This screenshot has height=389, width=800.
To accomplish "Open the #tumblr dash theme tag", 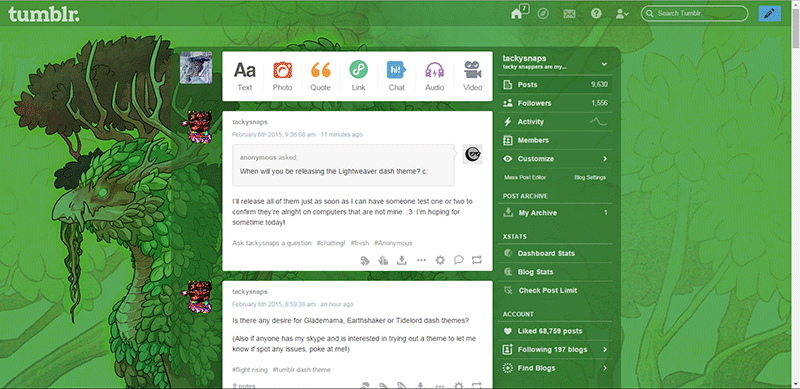I will click(x=302, y=370).
